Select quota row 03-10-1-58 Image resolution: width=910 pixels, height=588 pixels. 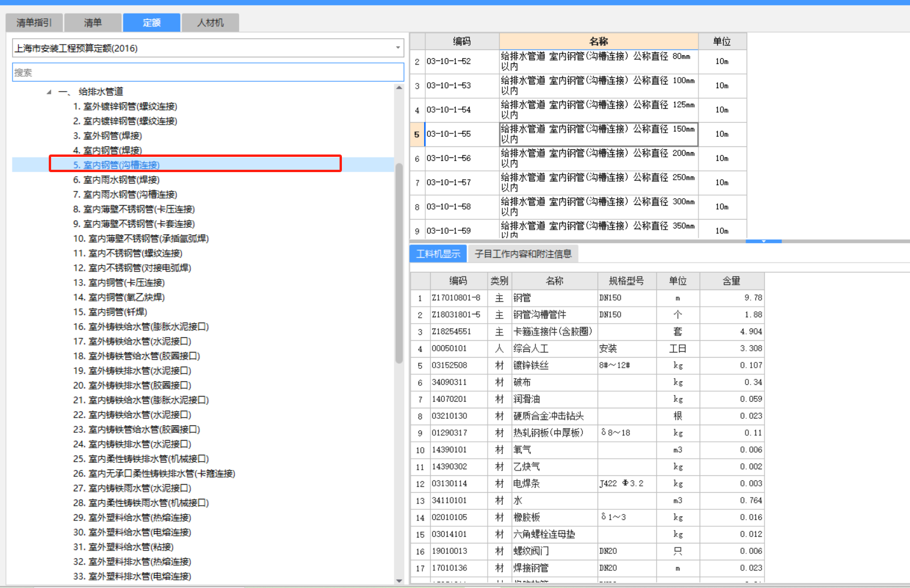click(578, 207)
